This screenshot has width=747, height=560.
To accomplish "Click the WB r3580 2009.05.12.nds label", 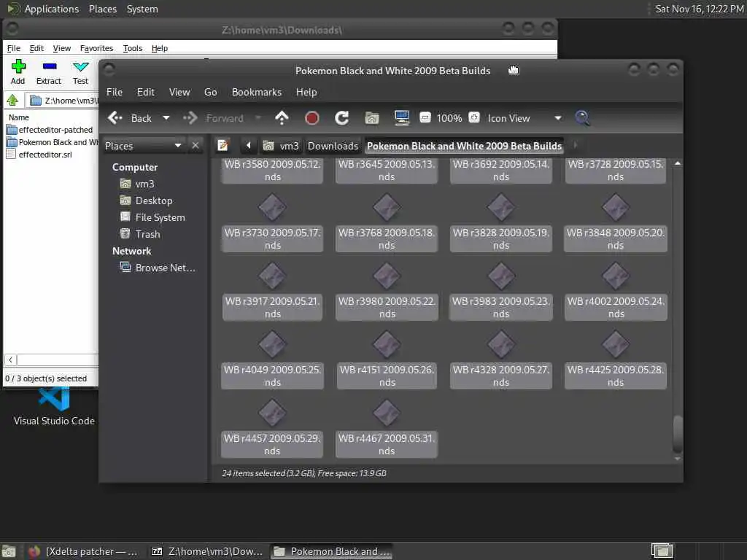I will click(x=272, y=171).
